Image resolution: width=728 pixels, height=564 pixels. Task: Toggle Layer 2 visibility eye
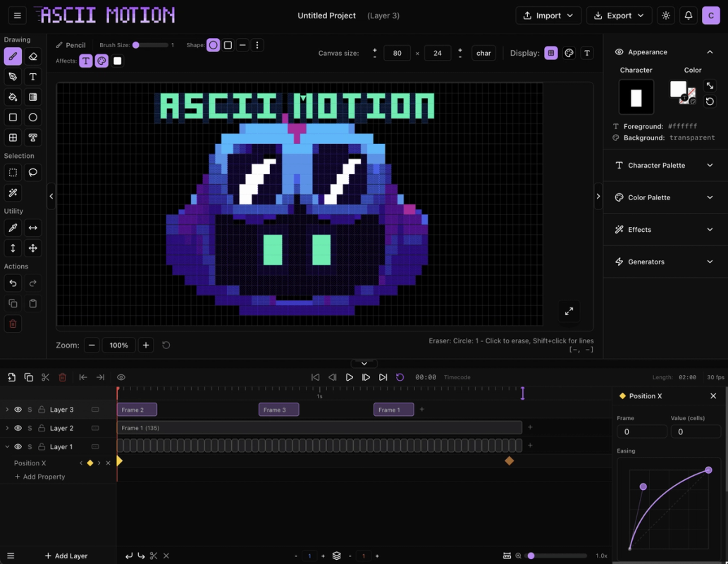pos(18,428)
